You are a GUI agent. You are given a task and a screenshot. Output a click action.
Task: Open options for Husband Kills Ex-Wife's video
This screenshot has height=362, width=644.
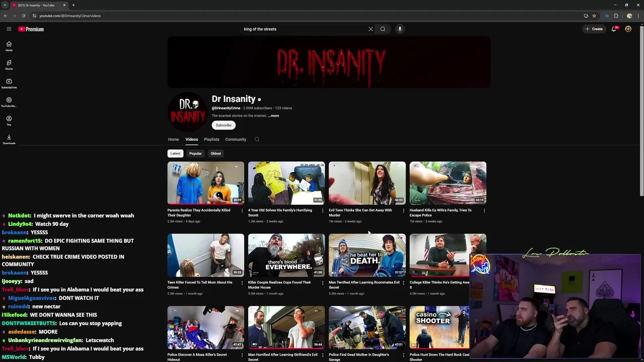pos(484,211)
